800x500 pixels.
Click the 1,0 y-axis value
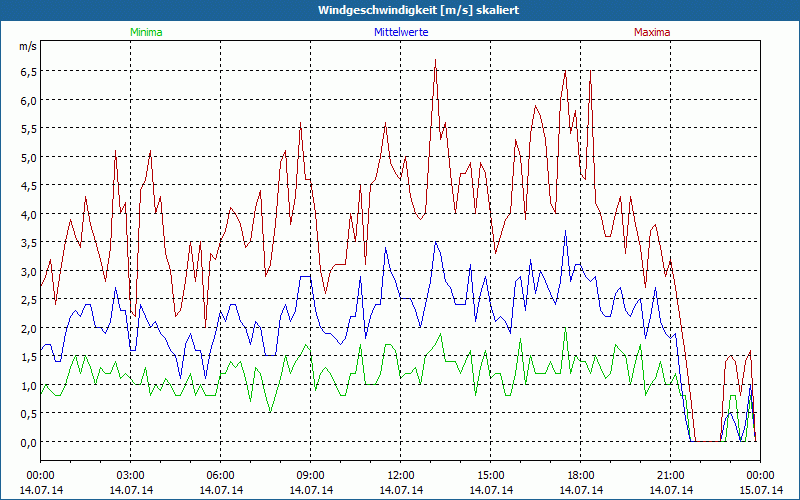[29, 386]
